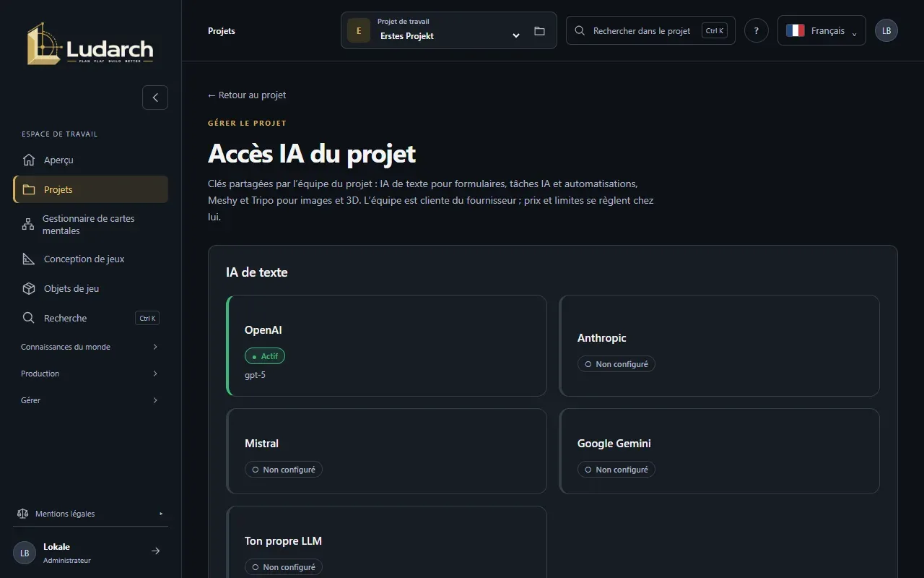This screenshot has height=578, width=924.
Task: Click the French flag icon
Action: pos(796,30)
